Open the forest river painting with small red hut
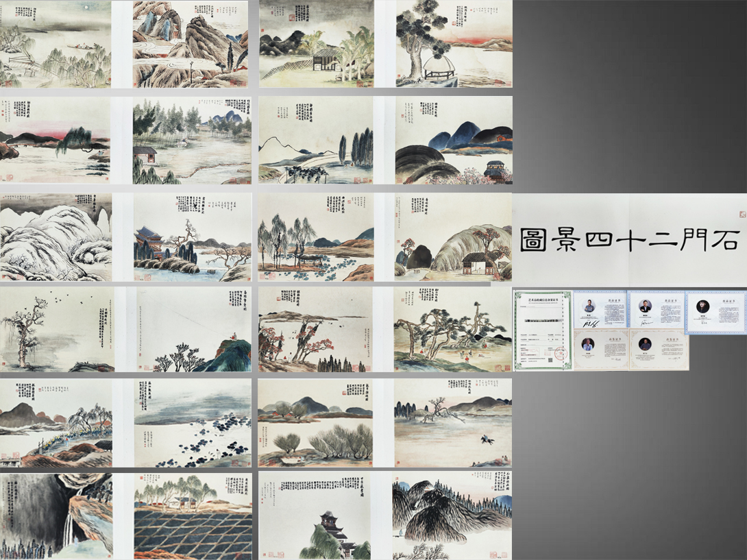Image resolution: width=747 pixels, height=560 pixels. [x=192, y=140]
